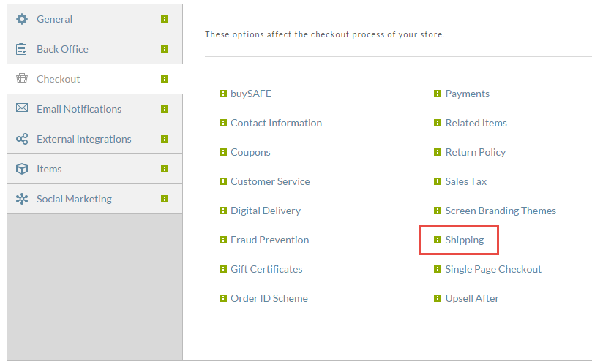Click the Social Marketing snowflake-like icon
Screen dimensions: 592x364
pos(22,199)
